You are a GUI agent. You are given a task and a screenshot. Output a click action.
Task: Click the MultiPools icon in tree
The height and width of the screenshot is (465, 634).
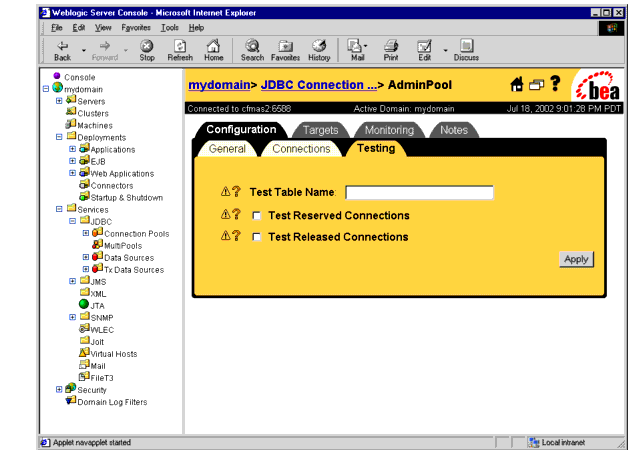click(x=97, y=244)
